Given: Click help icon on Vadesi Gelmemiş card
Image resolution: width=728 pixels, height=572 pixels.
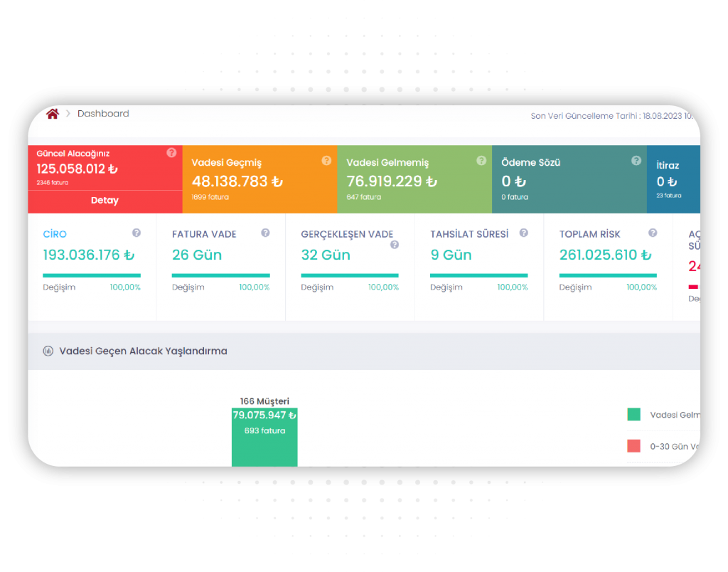Looking at the screenshot, I should (x=481, y=161).
